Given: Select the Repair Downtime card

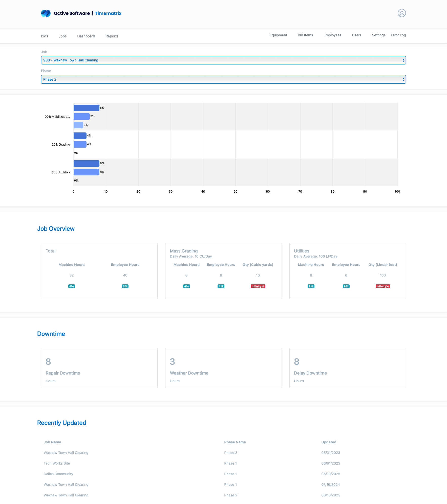Looking at the screenshot, I should tap(99, 368).
